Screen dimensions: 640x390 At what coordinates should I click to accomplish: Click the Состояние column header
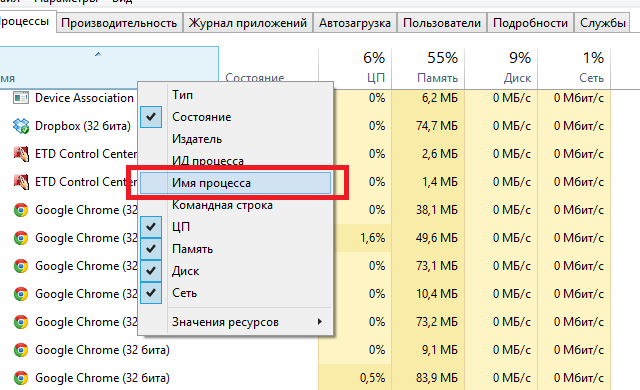tap(255, 78)
